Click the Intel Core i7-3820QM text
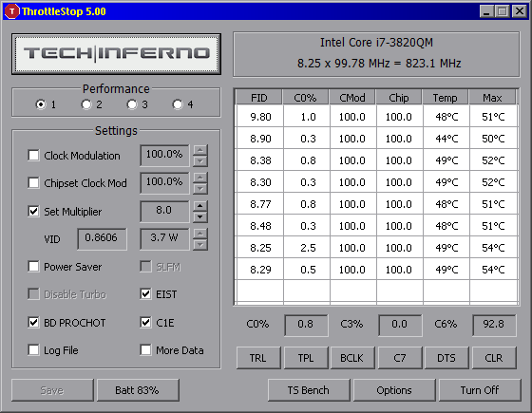 point(376,43)
